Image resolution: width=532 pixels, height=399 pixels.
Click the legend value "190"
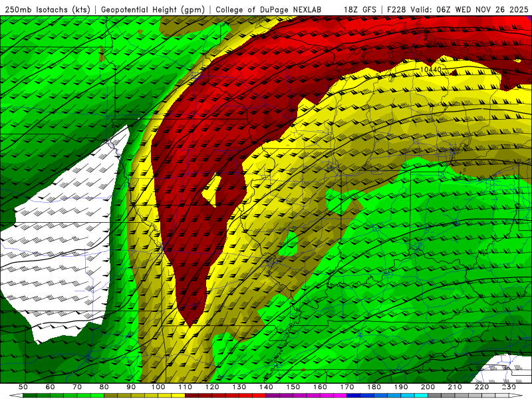401,387
